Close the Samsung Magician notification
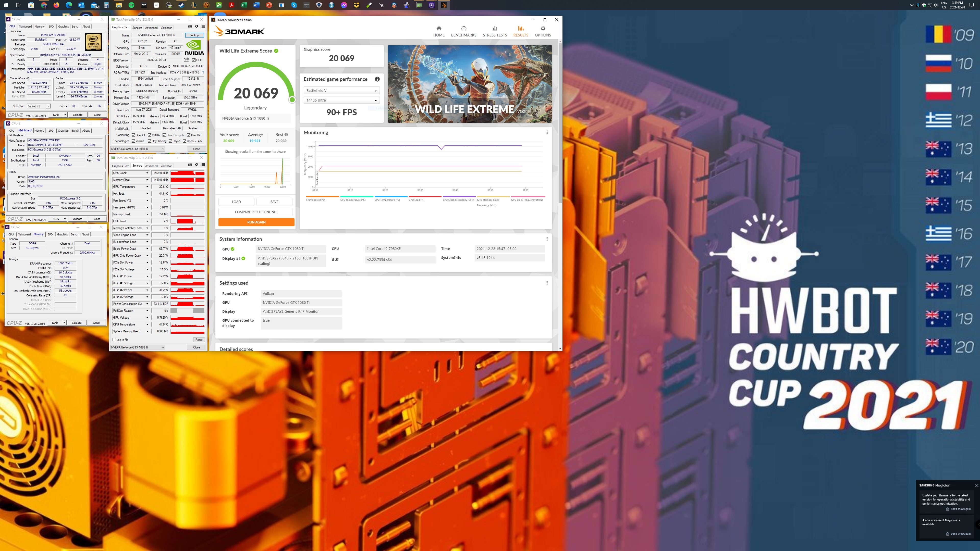Image resolution: width=980 pixels, height=551 pixels. [976, 485]
